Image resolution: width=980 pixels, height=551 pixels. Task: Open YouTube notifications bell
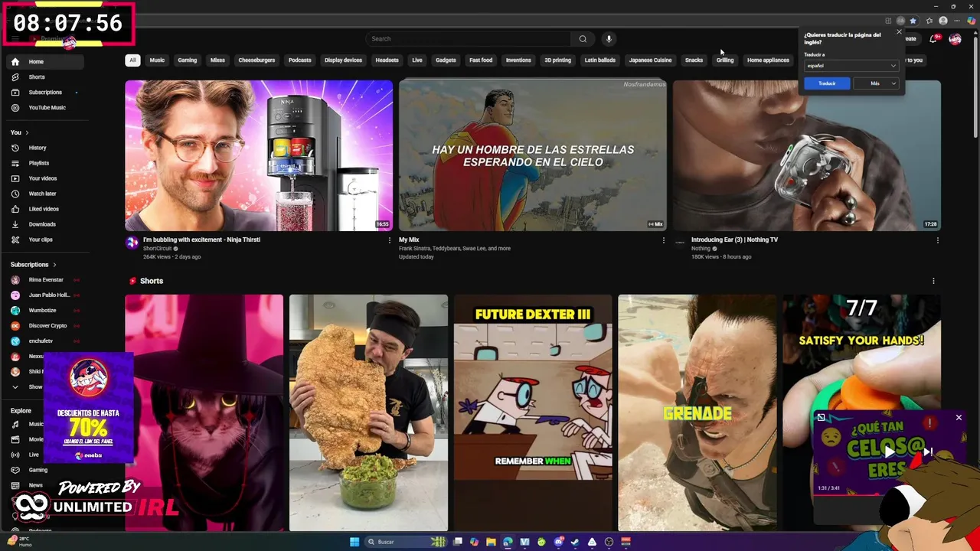(x=933, y=39)
